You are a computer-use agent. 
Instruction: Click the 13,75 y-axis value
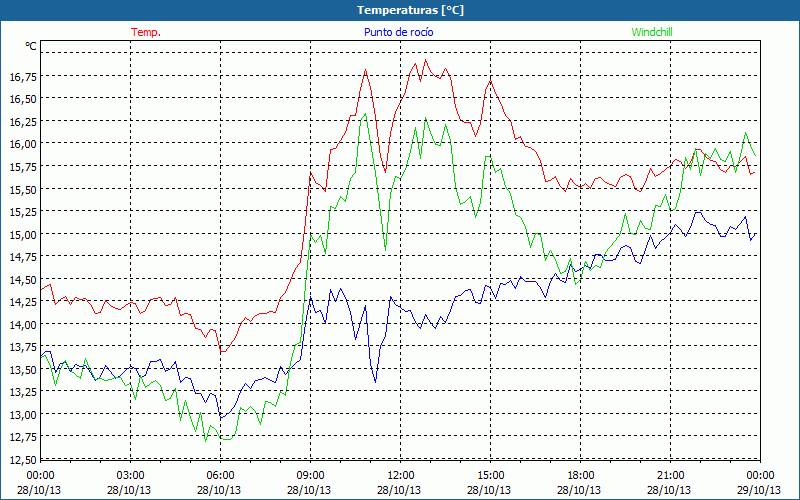click(x=23, y=347)
